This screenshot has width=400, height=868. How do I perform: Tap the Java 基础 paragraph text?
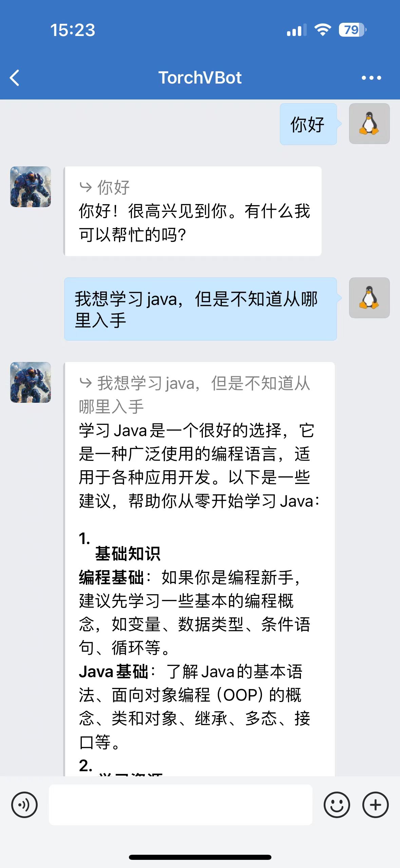[194, 707]
